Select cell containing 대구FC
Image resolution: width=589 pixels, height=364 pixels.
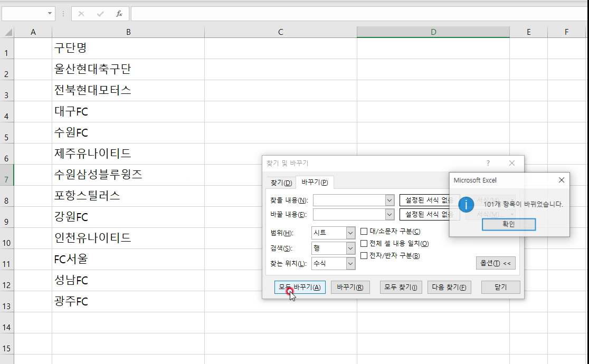[128, 111]
